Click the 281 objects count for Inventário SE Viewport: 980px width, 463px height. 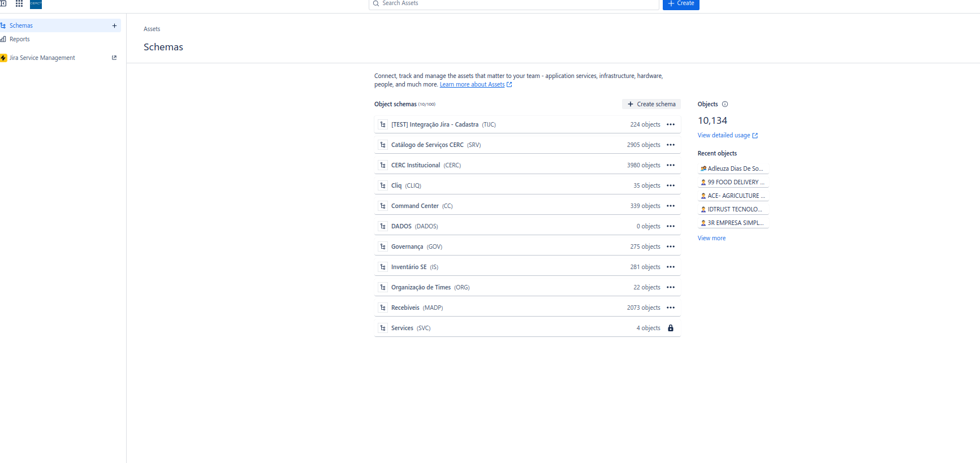(x=645, y=267)
